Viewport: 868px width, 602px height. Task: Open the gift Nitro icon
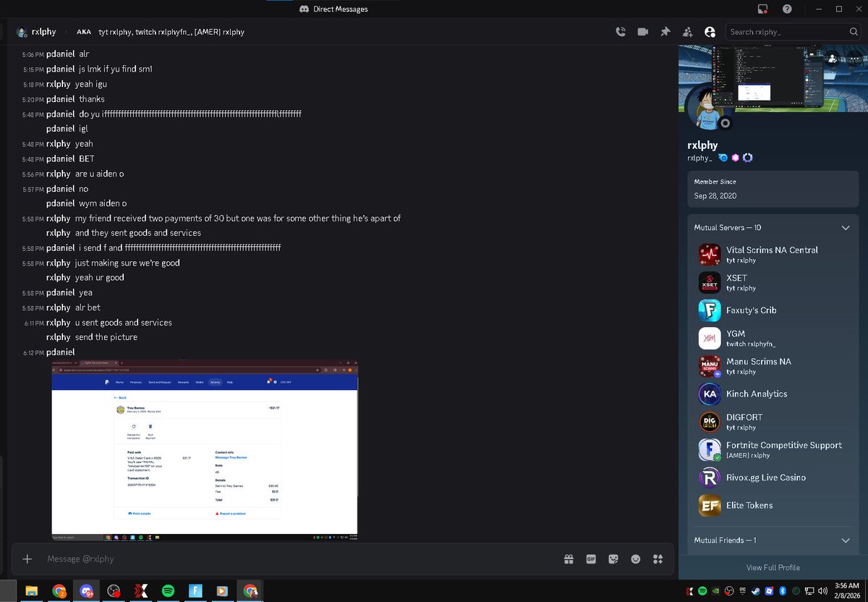[569, 559]
